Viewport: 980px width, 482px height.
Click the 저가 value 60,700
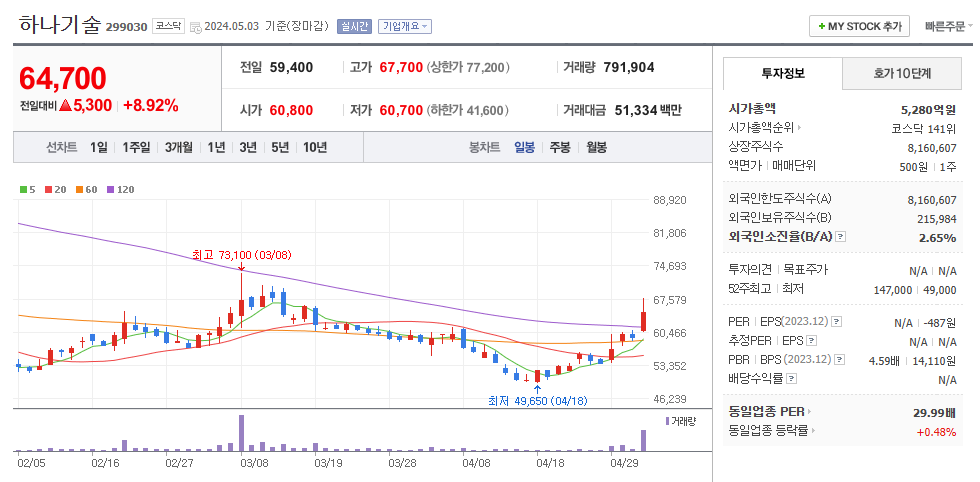coord(401,111)
